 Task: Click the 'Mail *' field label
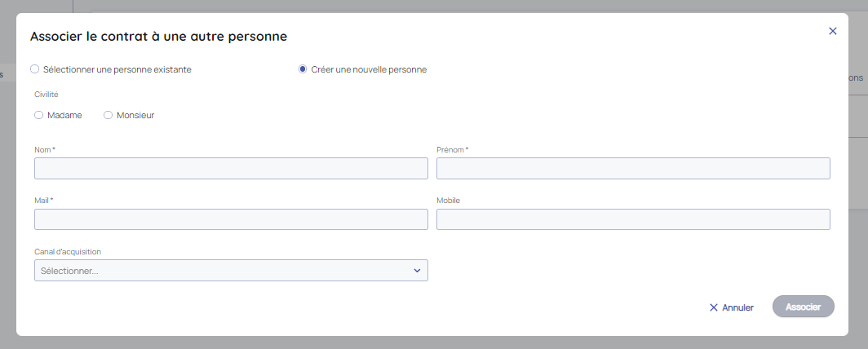pyautogui.click(x=44, y=201)
